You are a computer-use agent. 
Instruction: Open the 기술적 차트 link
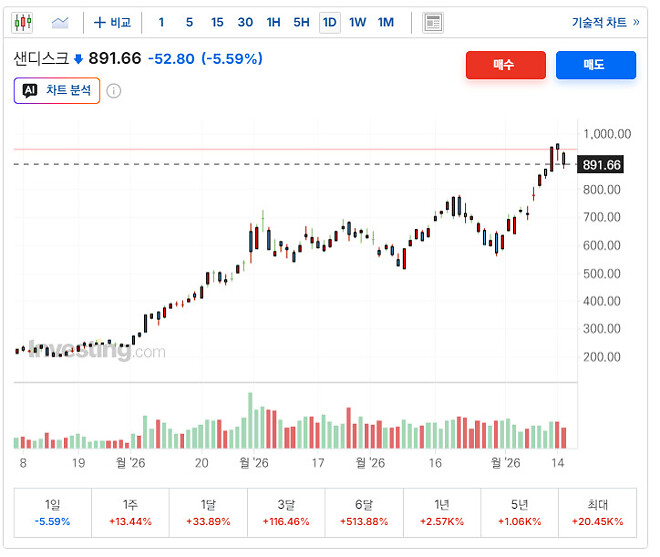pyautogui.click(x=605, y=22)
